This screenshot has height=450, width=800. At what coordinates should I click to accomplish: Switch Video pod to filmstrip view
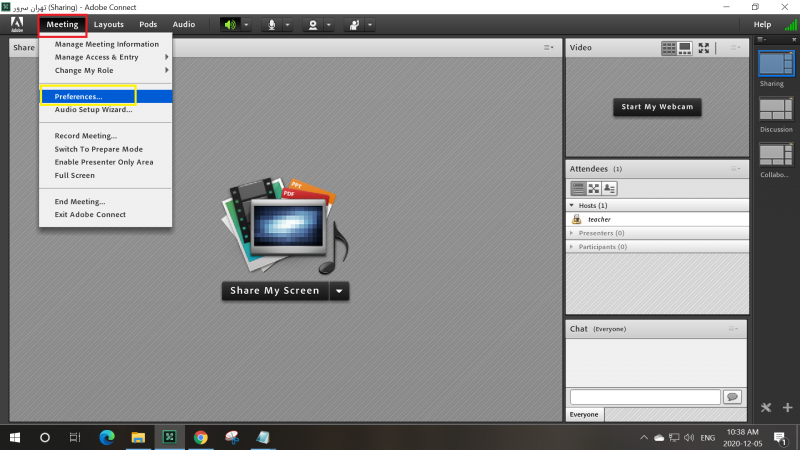coord(686,48)
